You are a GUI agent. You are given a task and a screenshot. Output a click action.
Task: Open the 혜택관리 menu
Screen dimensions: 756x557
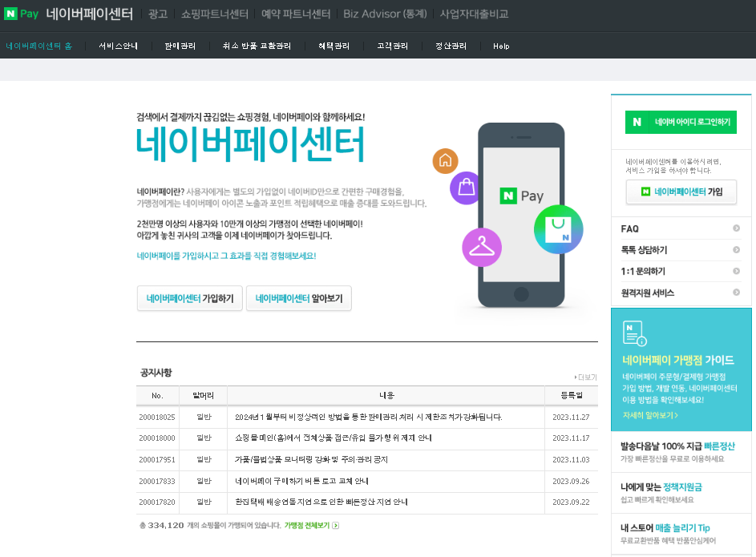334,46
